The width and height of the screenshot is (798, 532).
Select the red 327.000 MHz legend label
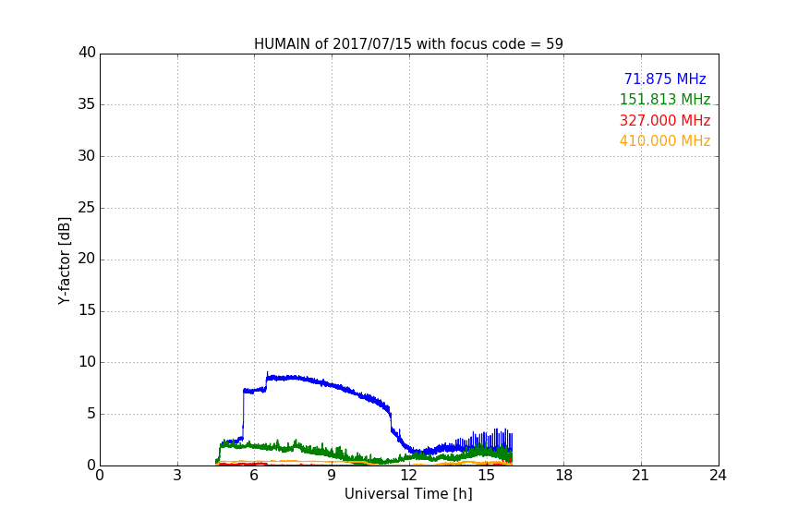[x=665, y=121]
